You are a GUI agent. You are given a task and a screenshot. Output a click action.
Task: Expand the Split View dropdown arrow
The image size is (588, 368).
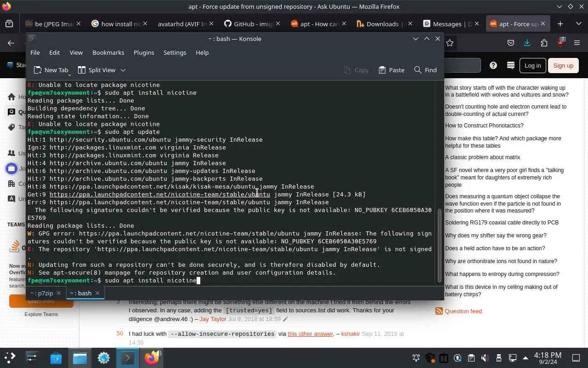click(x=123, y=70)
